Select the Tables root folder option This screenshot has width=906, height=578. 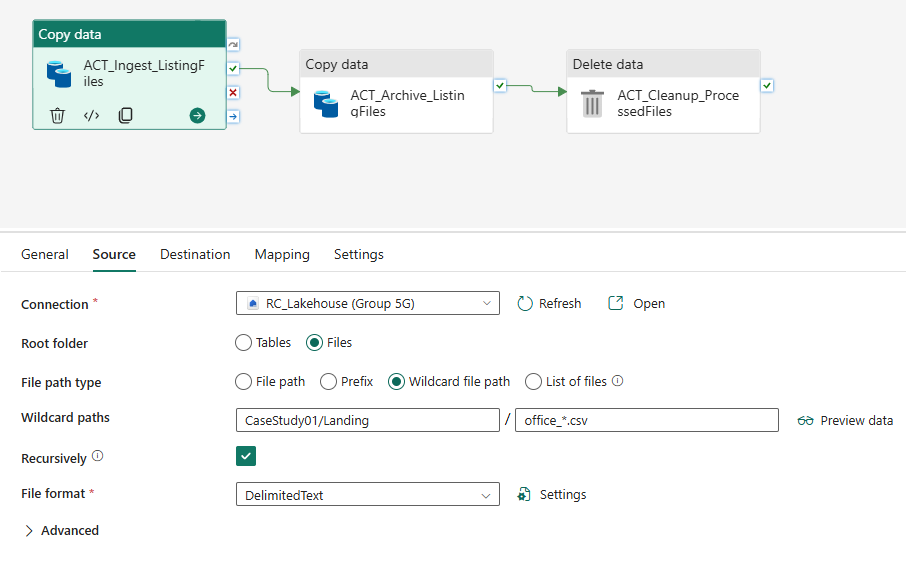[x=243, y=343]
